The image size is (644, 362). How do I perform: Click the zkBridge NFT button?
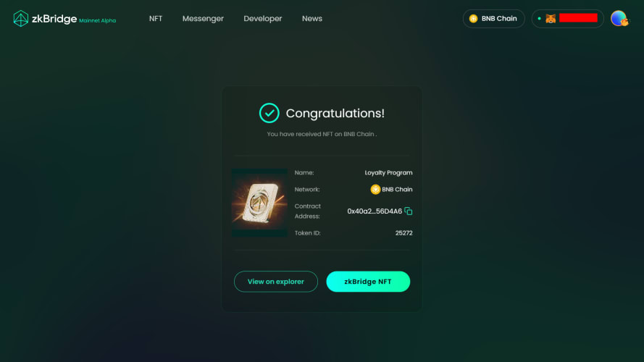368,282
